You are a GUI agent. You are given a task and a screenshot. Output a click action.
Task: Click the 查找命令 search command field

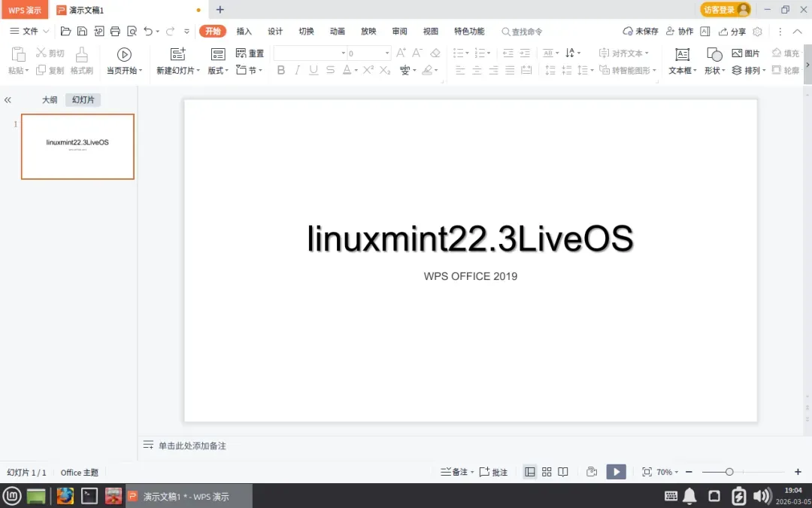[522, 32]
